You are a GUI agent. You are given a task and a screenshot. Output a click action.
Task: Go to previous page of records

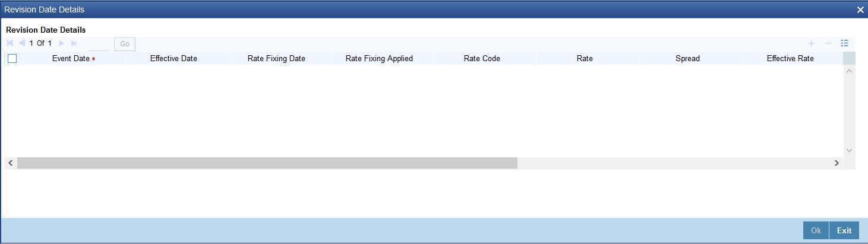coord(22,43)
